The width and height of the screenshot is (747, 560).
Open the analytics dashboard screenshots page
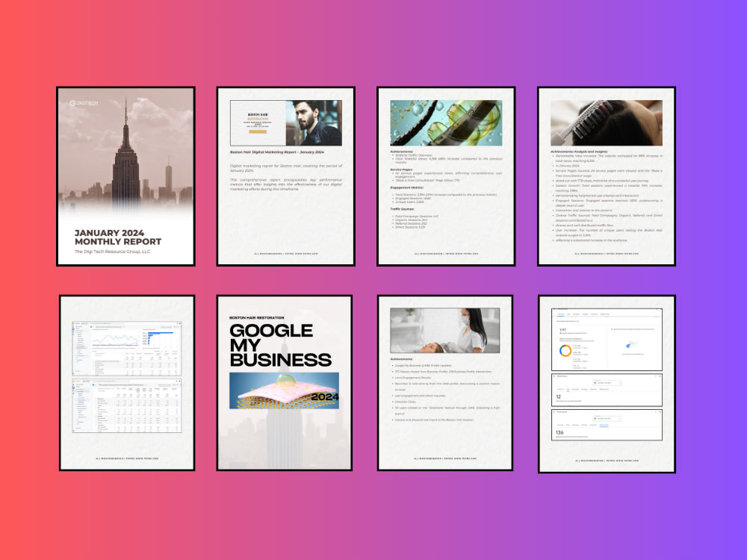[127, 383]
